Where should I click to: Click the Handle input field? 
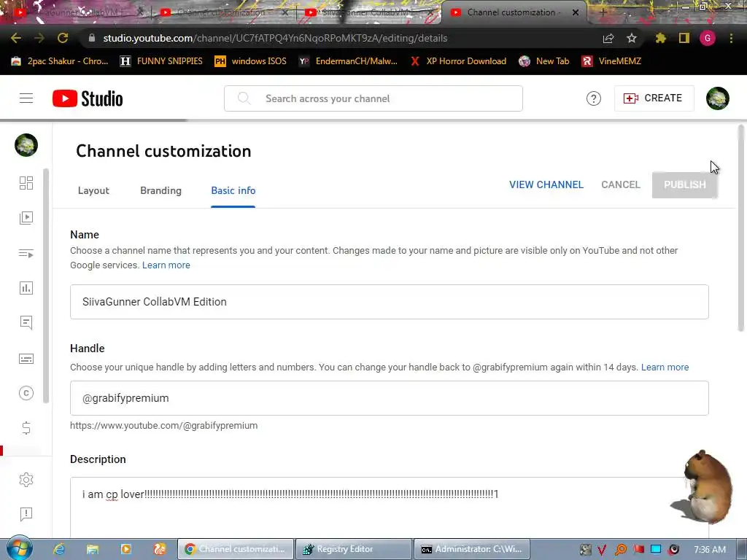[x=390, y=398]
